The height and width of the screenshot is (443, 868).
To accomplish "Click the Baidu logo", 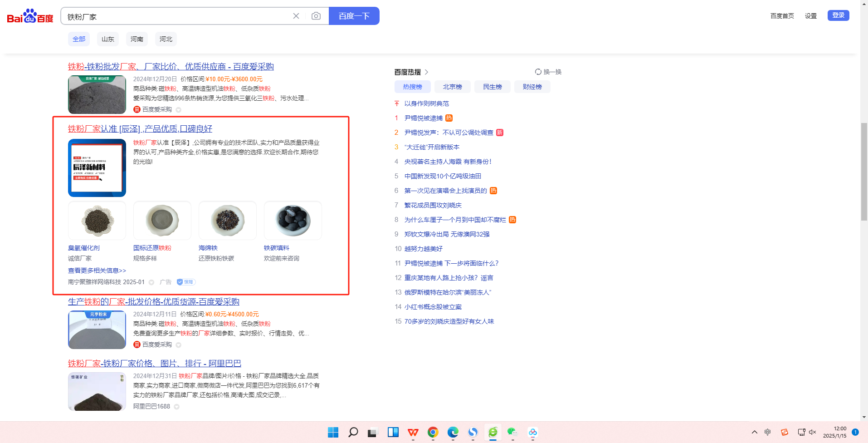I will tap(30, 16).
